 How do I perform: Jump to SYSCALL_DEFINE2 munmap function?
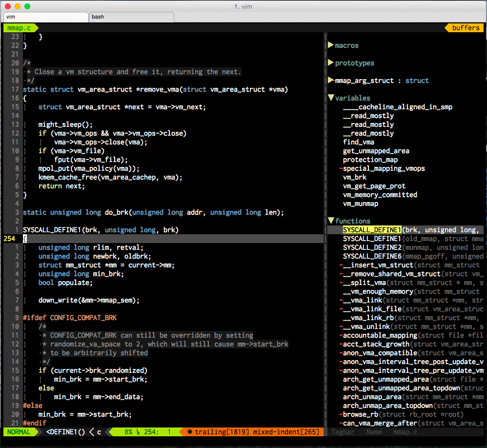(x=413, y=247)
